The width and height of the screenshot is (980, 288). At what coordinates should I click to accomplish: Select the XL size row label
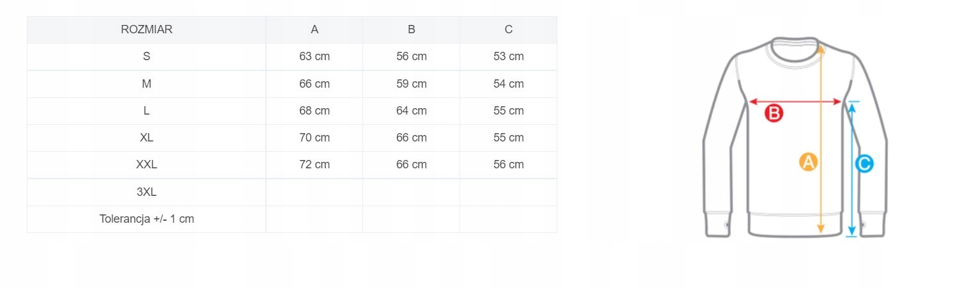(146, 138)
